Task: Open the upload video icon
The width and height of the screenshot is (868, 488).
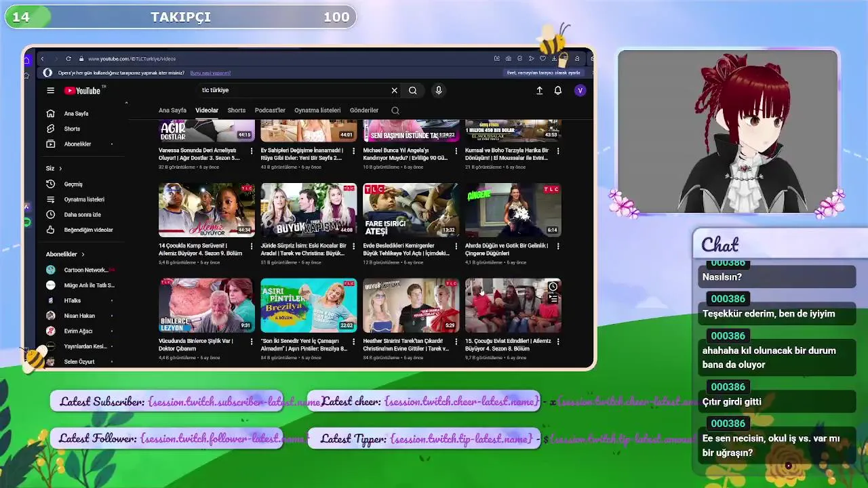Action: coord(539,90)
